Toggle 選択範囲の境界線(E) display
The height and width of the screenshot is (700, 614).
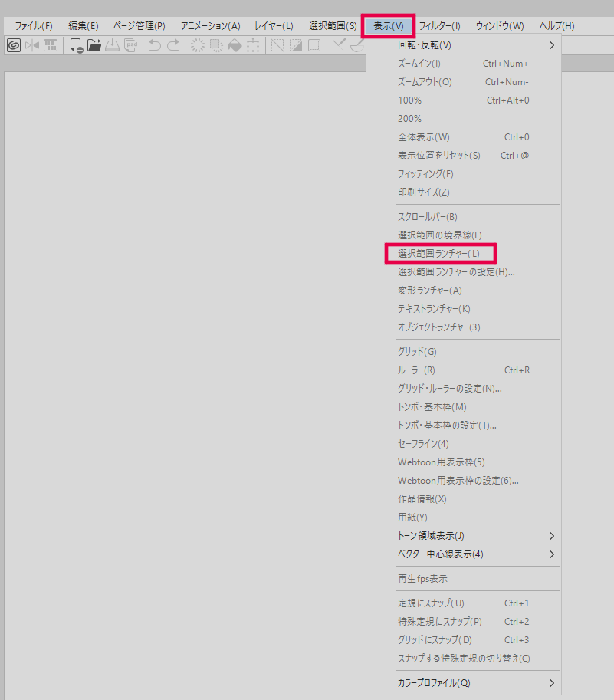(x=464, y=235)
